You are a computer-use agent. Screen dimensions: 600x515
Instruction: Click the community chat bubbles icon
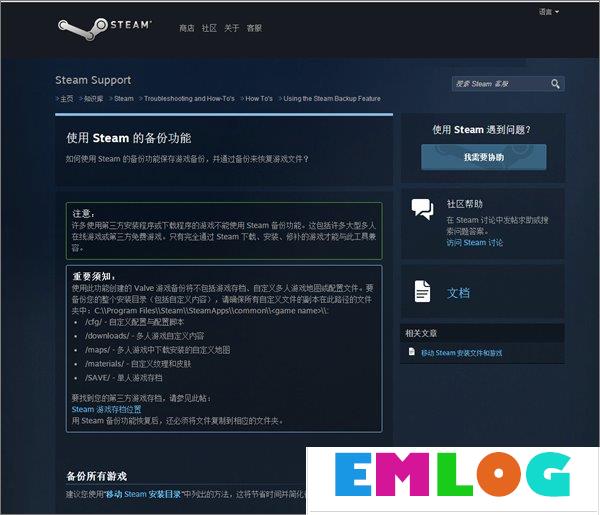(422, 209)
